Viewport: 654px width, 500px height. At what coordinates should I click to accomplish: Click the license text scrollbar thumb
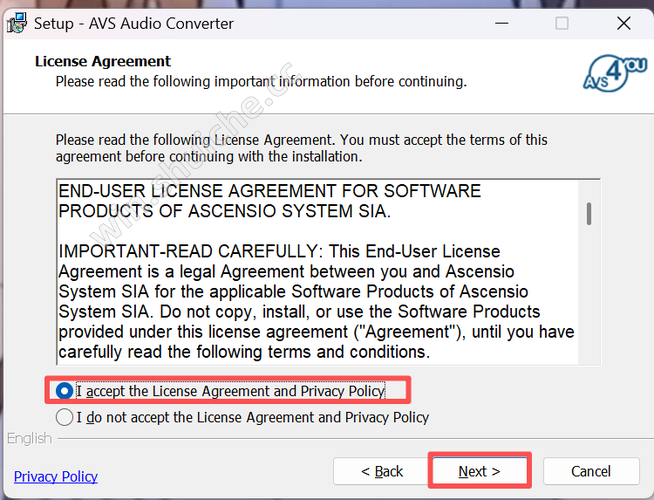click(x=589, y=213)
